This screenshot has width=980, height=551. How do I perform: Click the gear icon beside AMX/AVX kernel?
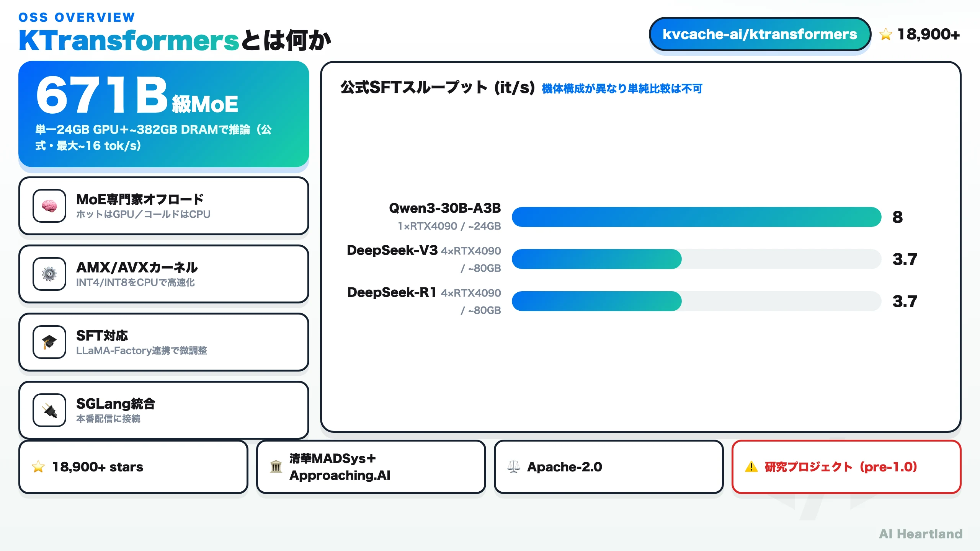(x=49, y=274)
